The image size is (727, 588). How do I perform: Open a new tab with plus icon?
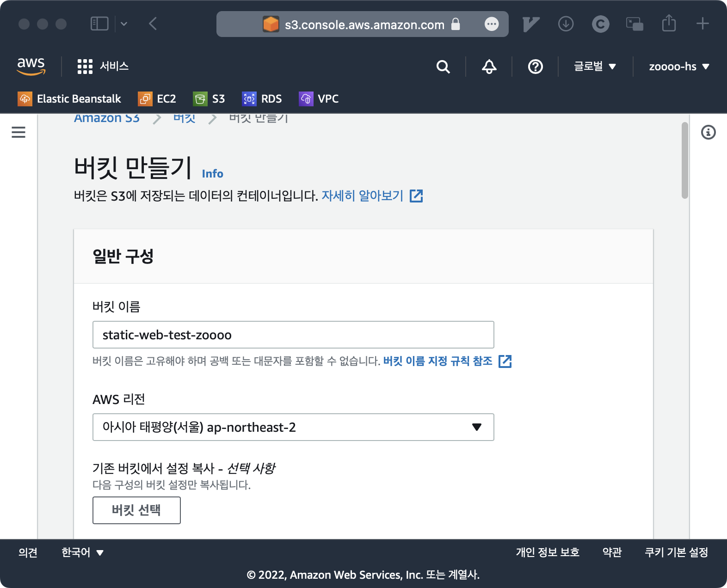[702, 23]
